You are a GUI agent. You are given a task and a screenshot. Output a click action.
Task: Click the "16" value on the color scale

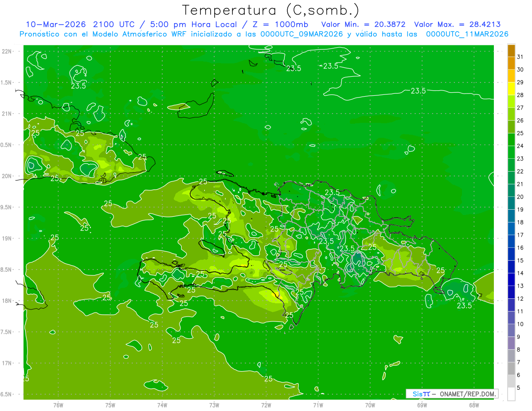pos(520,247)
